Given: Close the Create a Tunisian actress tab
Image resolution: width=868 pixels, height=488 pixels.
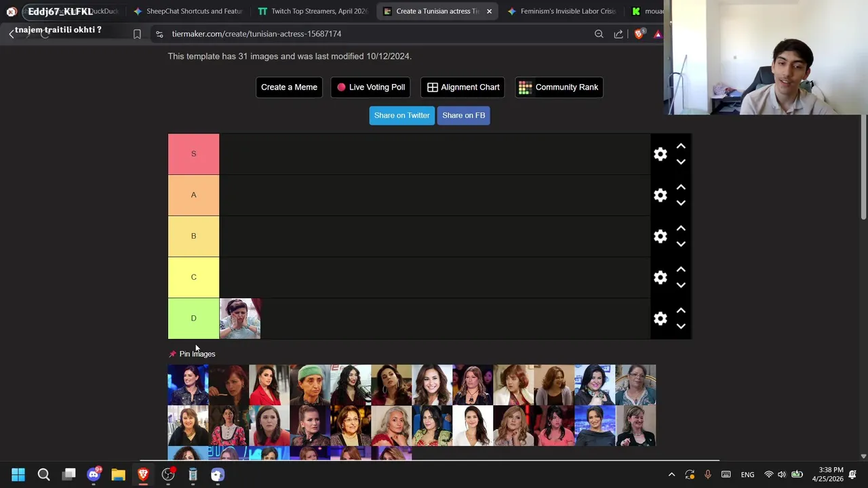Looking at the screenshot, I should (x=489, y=12).
